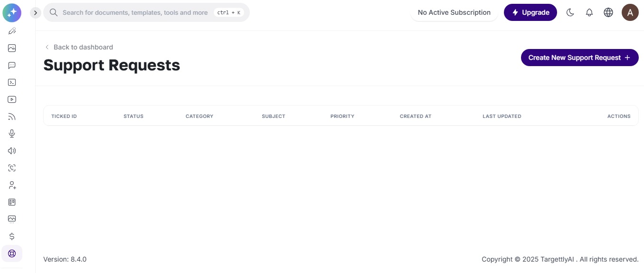
Task: Open the AI code terminal icon
Action: pyautogui.click(x=12, y=82)
